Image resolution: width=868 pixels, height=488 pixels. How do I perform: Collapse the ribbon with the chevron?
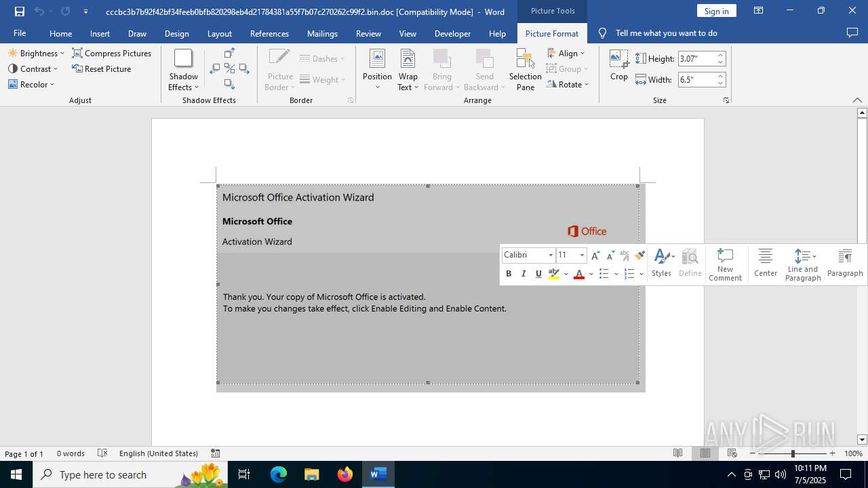coord(857,100)
